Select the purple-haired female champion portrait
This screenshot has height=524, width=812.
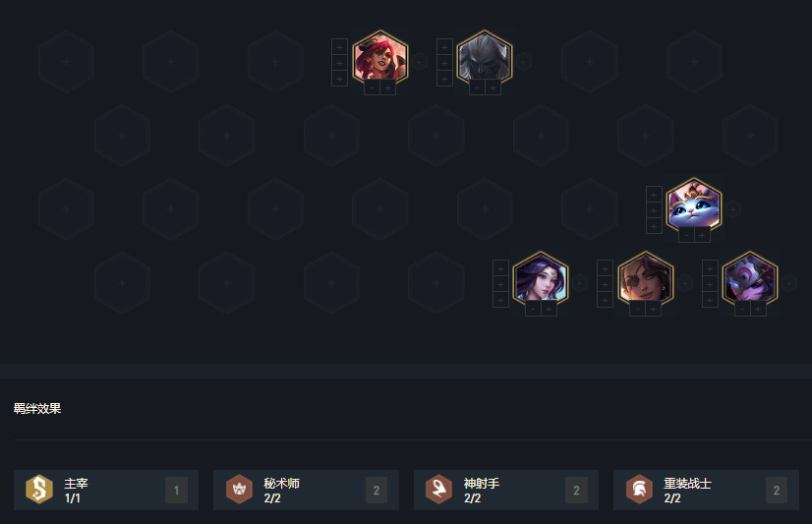click(541, 280)
